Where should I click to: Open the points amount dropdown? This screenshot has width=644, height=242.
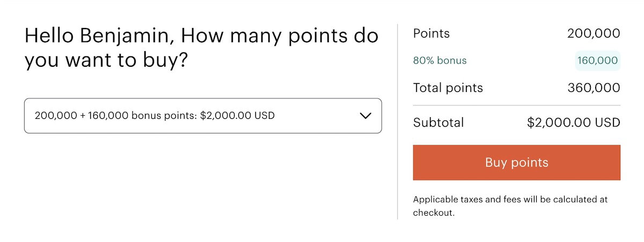click(x=202, y=116)
